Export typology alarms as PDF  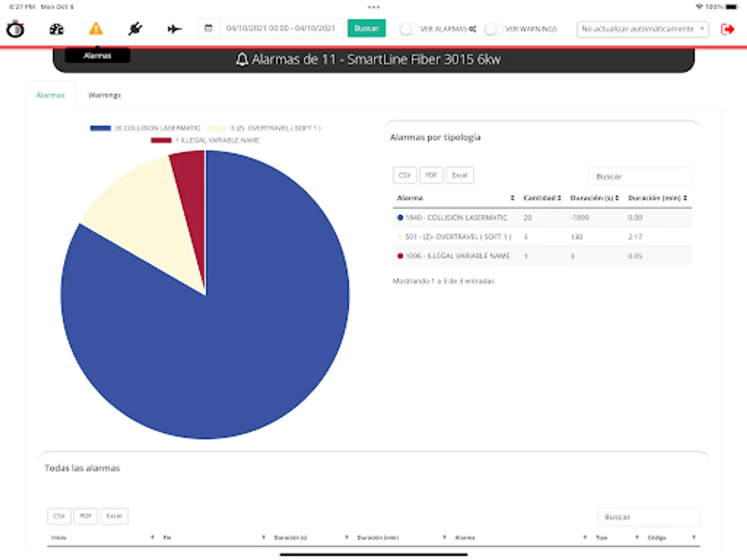pos(431,175)
